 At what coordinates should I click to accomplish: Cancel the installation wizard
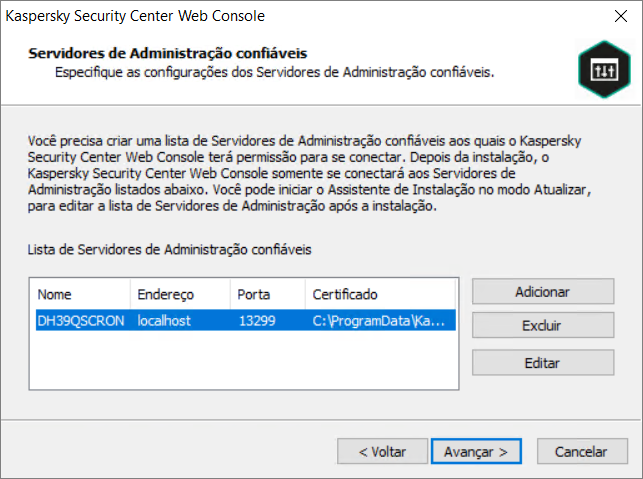click(582, 451)
